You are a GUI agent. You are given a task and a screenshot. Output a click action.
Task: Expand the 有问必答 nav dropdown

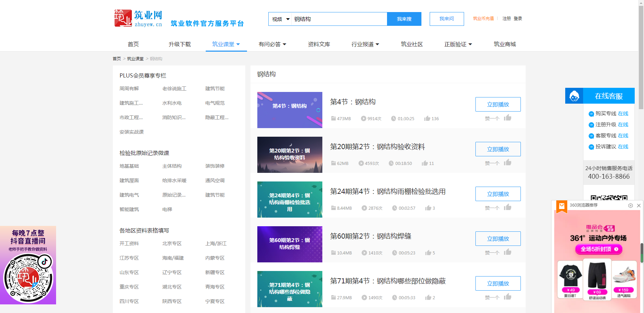pyautogui.click(x=285, y=44)
